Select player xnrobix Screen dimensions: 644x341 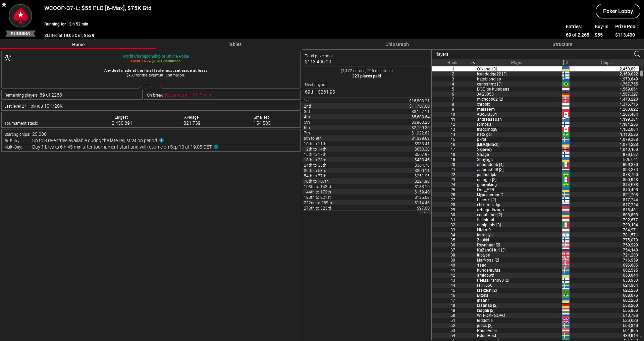(x=536, y=104)
